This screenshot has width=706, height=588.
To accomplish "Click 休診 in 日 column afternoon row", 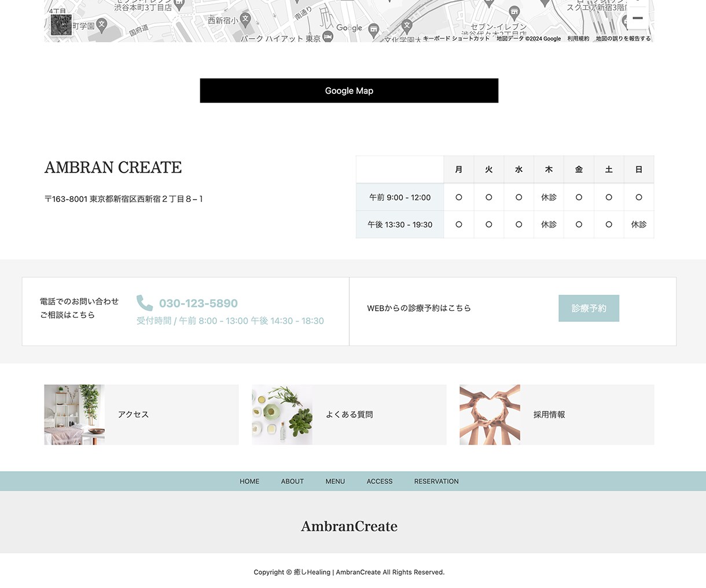I will tap(639, 225).
